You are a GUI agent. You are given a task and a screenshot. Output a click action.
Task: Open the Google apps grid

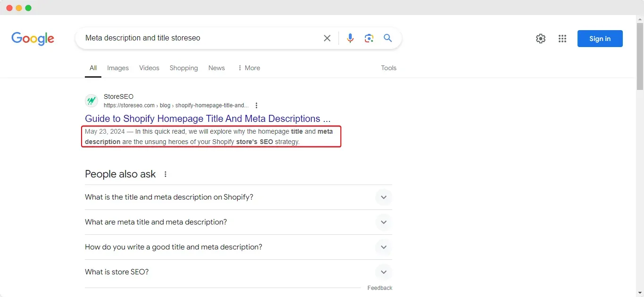coord(562,39)
